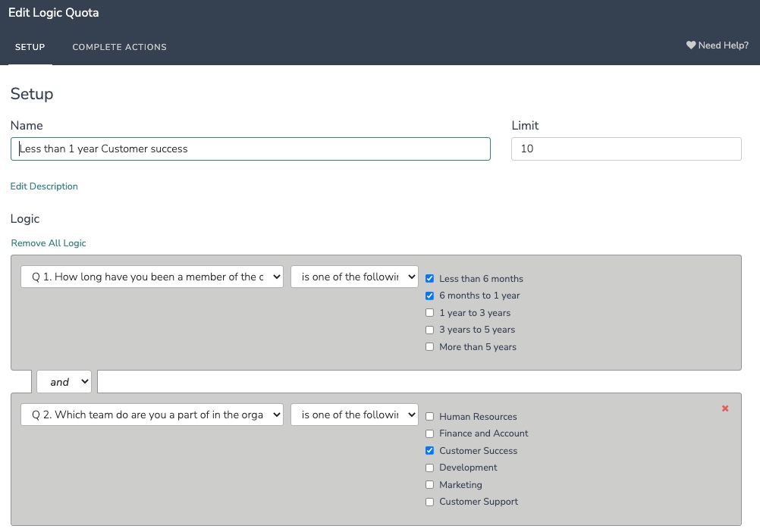Enable the 3 years to 5 years checkbox

(430, 330)
